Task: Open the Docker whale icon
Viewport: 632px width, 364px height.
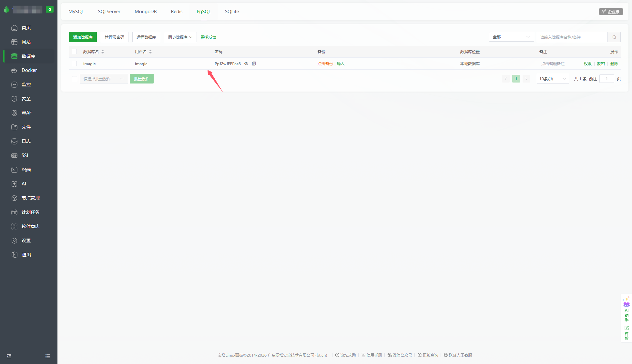Action: point(14,70)
